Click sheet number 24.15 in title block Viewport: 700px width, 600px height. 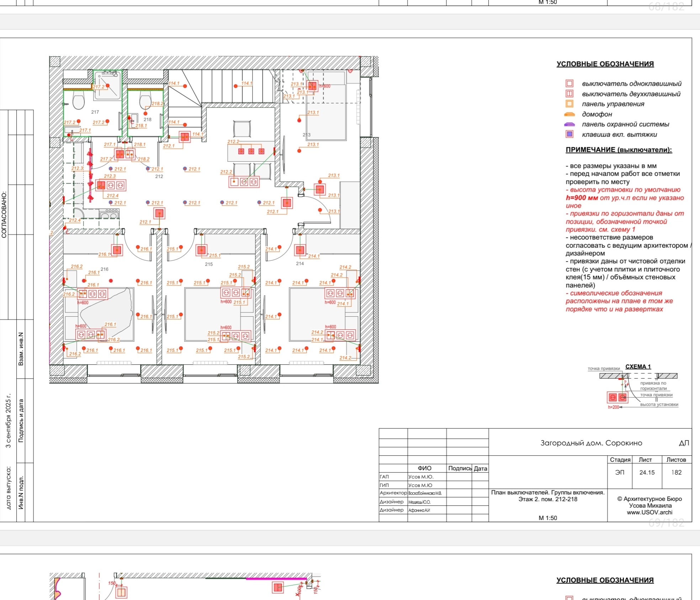(647, 472)
